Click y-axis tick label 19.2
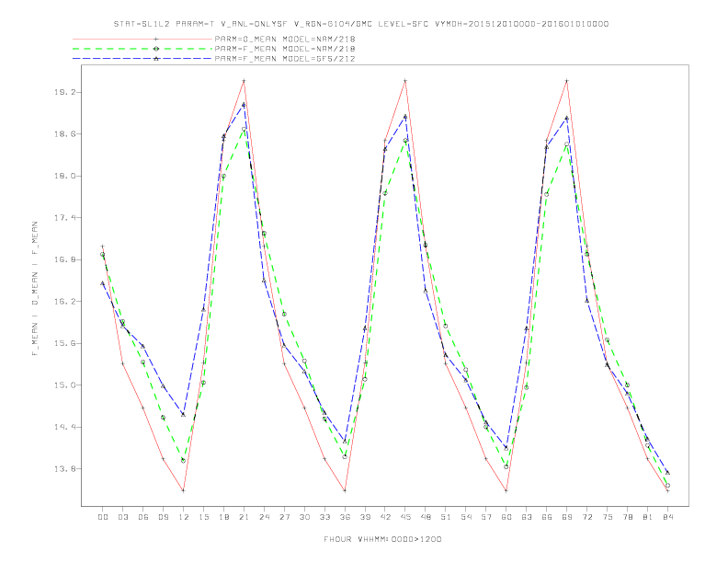The width and height of the screenshot is (728, 563). (x=63, y=92)
